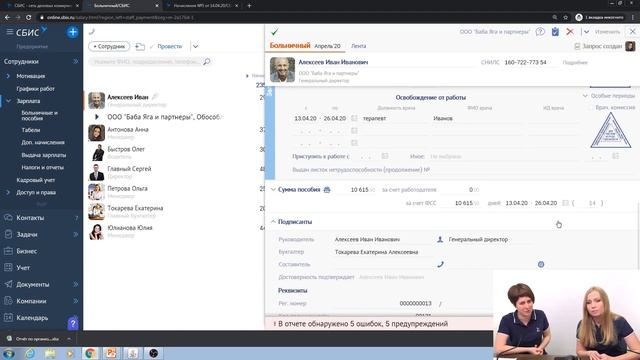Click the red X delete icon
The image size is (640, 360).
pos(570,31)
